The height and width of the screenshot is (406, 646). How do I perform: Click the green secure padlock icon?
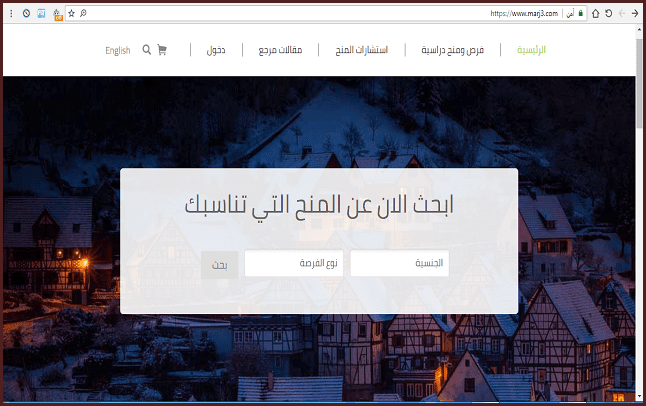pyautogui.click(x=580, y=14)
